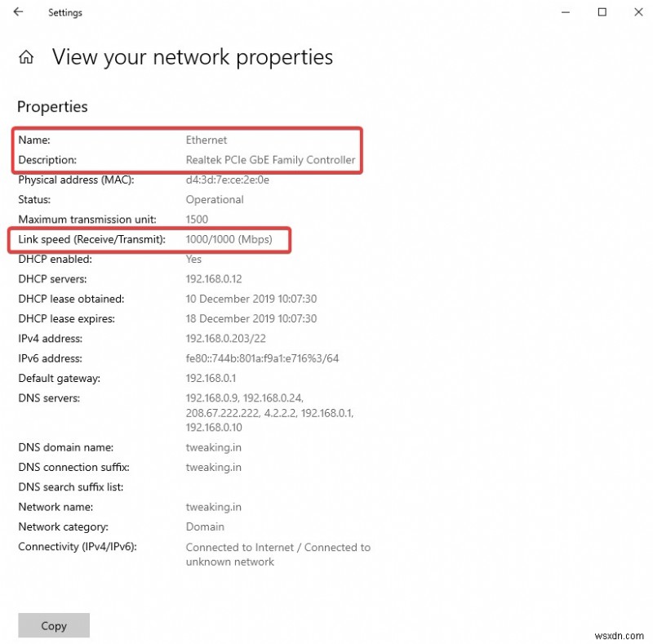Click the back arrow navigation icon
This screenshot has width=653, height=644.
coord(18,12)
